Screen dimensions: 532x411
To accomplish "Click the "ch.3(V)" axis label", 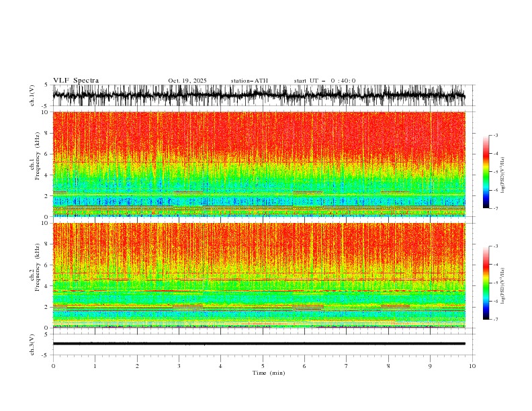I will coord(32,345).
